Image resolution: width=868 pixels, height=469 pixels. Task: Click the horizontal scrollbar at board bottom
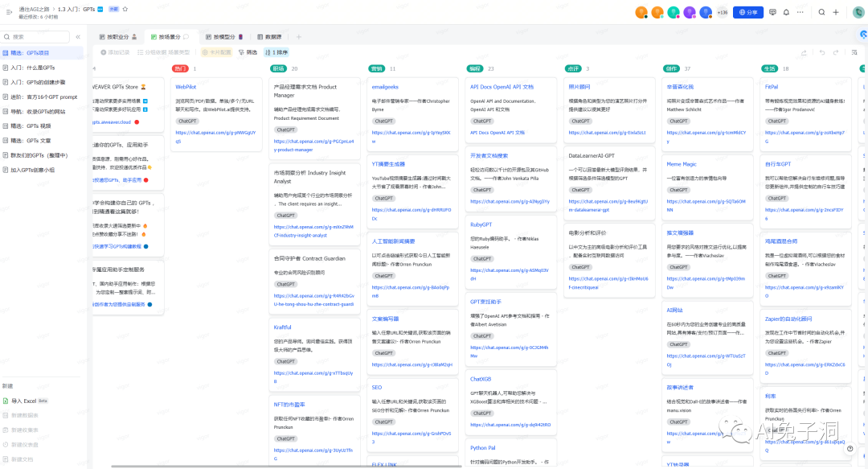286,467
